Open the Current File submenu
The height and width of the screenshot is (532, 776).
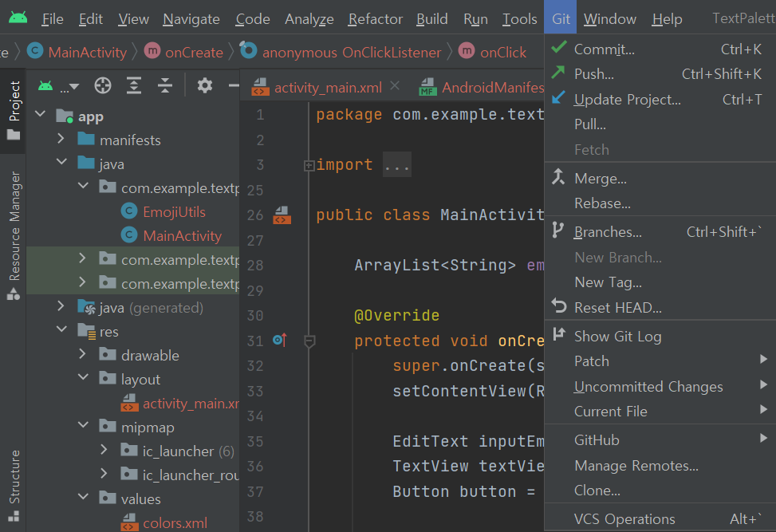point(660,412)
